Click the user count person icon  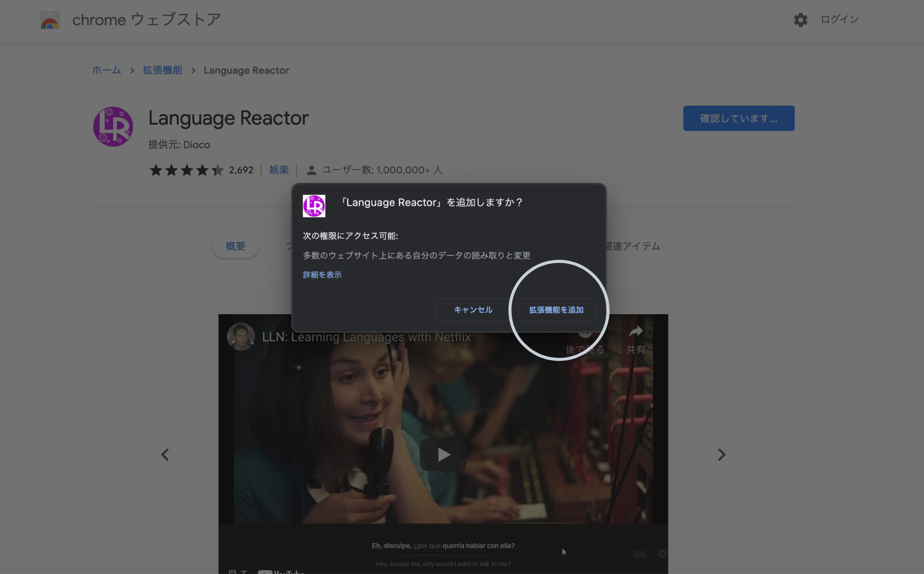(x=311, y=170)
